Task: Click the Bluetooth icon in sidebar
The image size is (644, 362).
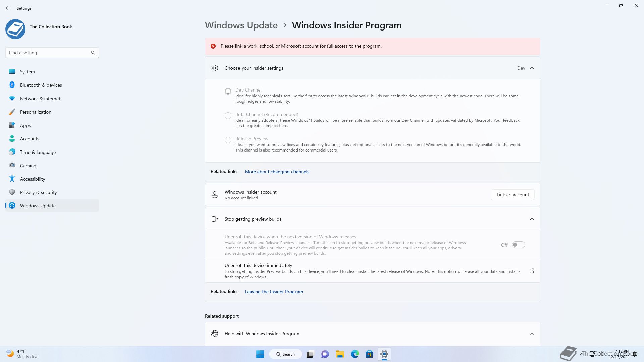Action: pos(12,85)
